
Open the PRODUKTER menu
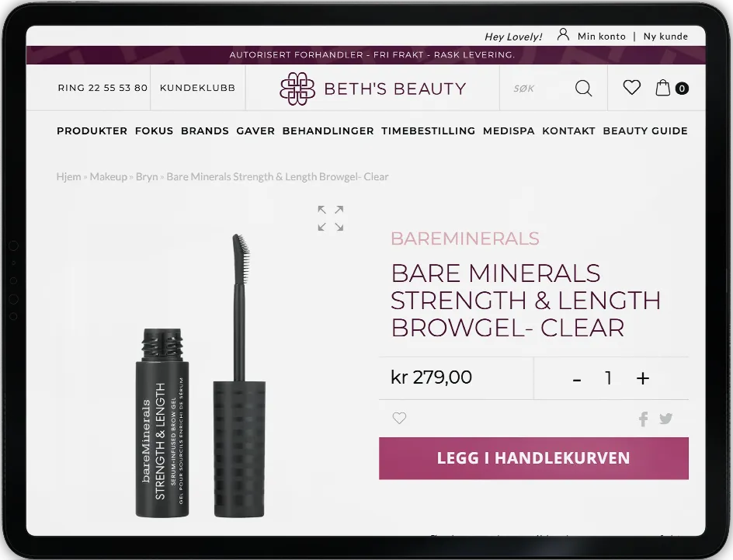pos(92,131)
